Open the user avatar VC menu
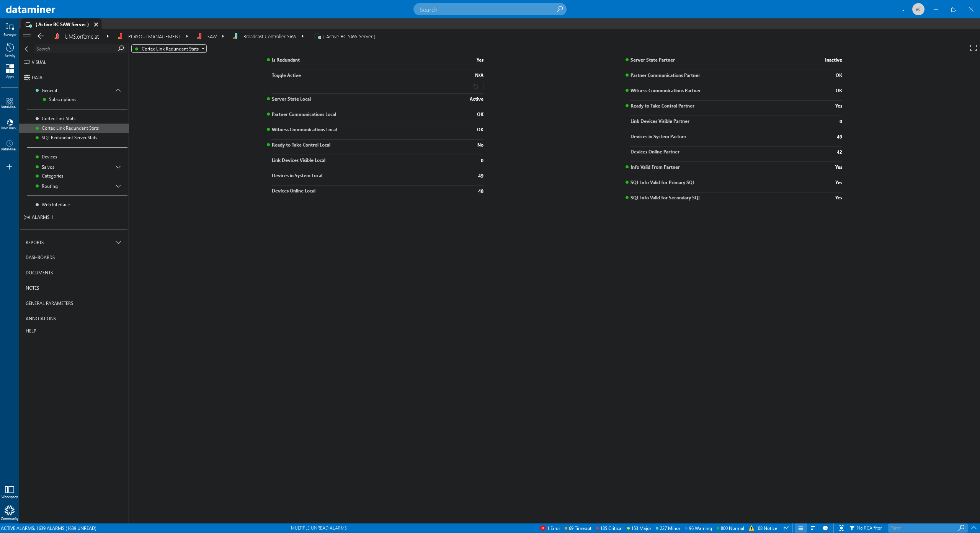This screenshot has height=533, width=980. (x=918, y=9)
